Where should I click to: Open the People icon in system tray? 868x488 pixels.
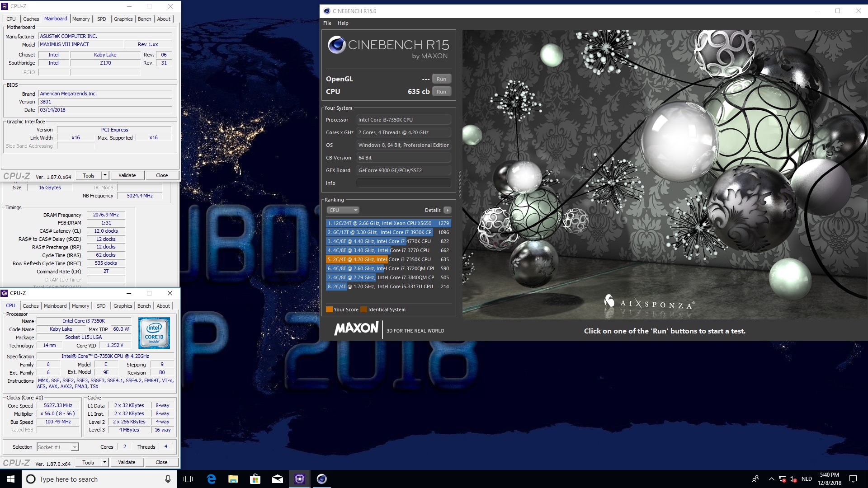point(755,479)
